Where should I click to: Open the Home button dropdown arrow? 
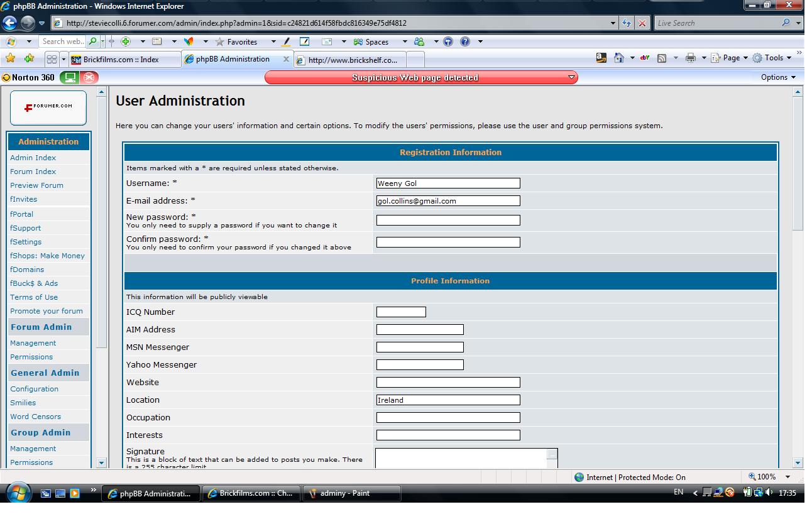tap(632, 58)
